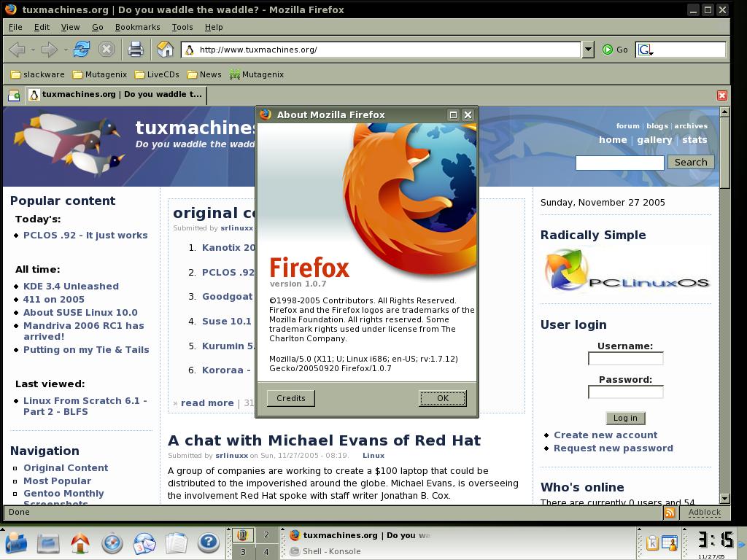Click the Log in button
This screenshot has width=747, height=560.
coord(625,418)
